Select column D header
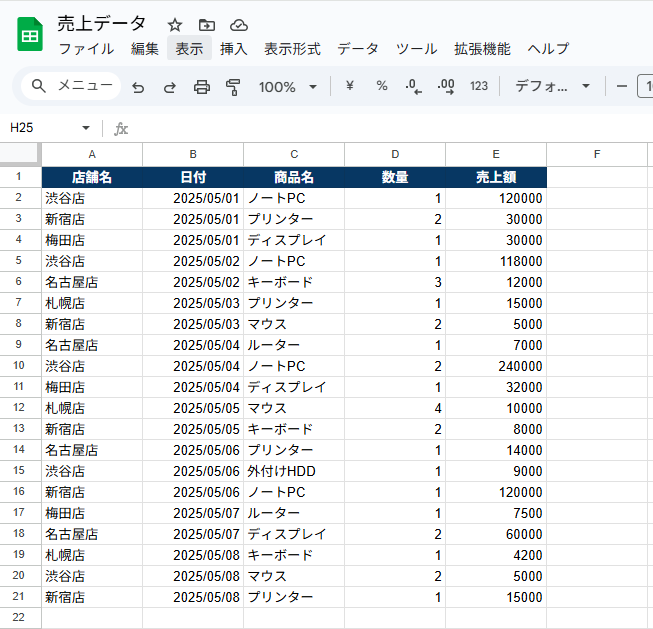Screen dimensions: 653x629 pos(395,155)
